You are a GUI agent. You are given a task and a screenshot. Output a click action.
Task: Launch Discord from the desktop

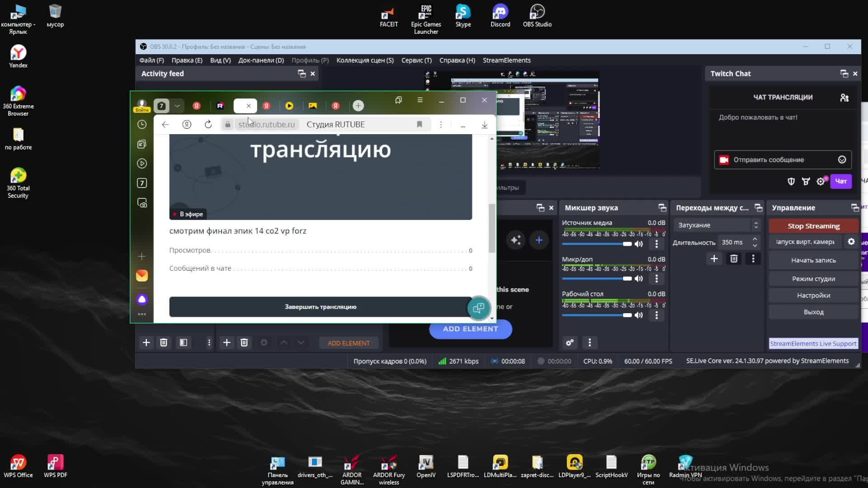(x=500, y=16)
